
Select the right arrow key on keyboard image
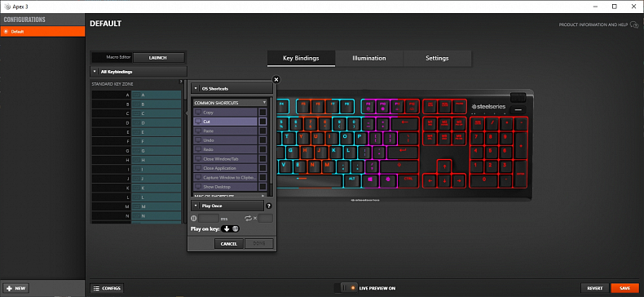(x=459, y=180)
